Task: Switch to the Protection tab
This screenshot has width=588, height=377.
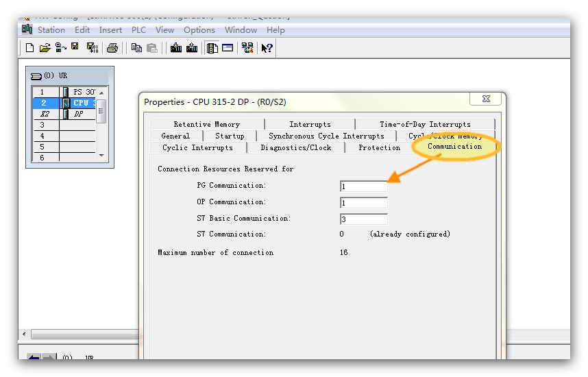Action: pos(379,147)
